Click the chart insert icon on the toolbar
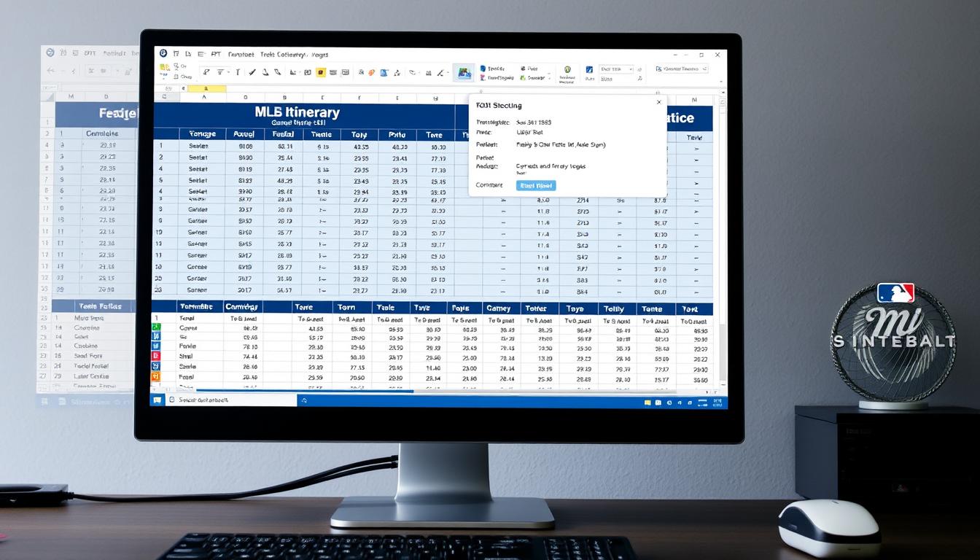The width and height of the screenshot is (980, 560). 293,73
